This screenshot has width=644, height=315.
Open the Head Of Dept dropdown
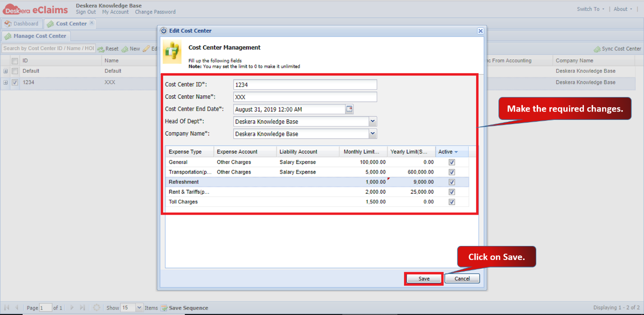coord(372,121)
